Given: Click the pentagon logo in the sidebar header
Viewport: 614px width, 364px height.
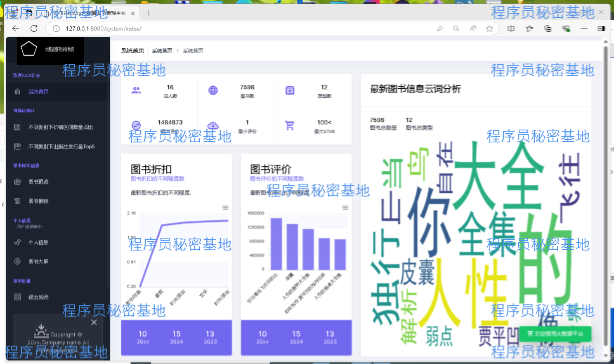Looking at the screenshot, I should (29, 49).
